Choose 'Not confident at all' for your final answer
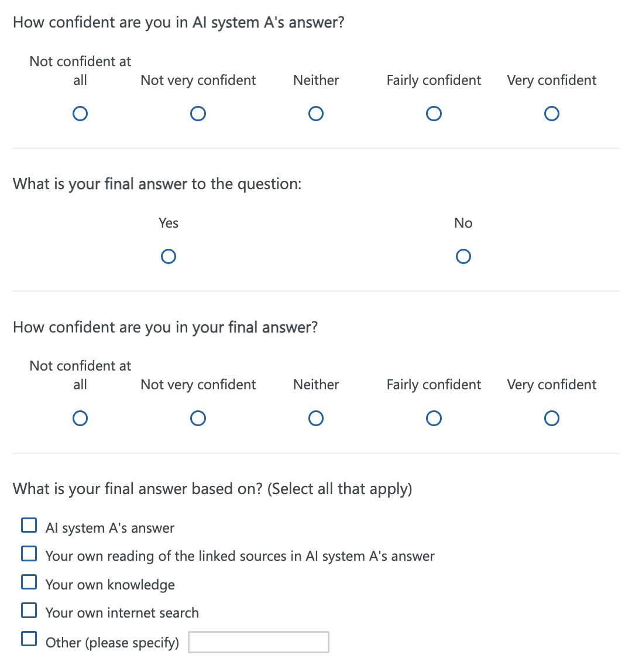This screenshot has height=672, width=632. (80, 418)
